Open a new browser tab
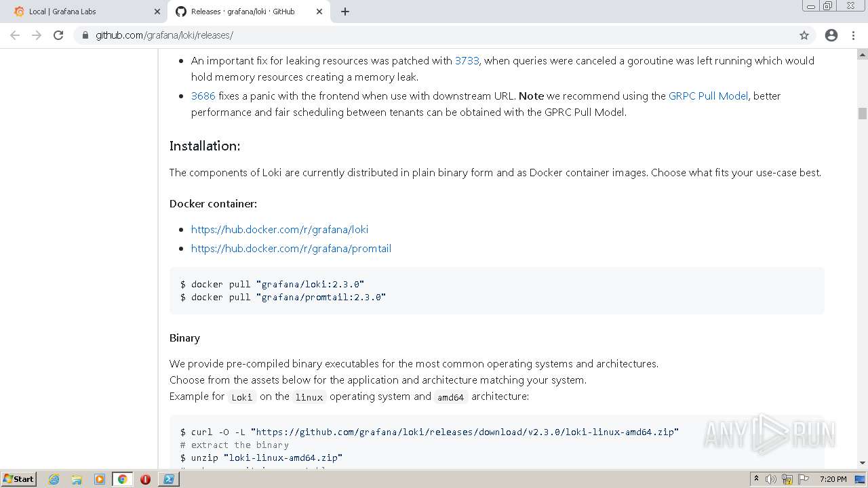The width and height of the screenshot is (868, 488). click(x=345, y=12)
